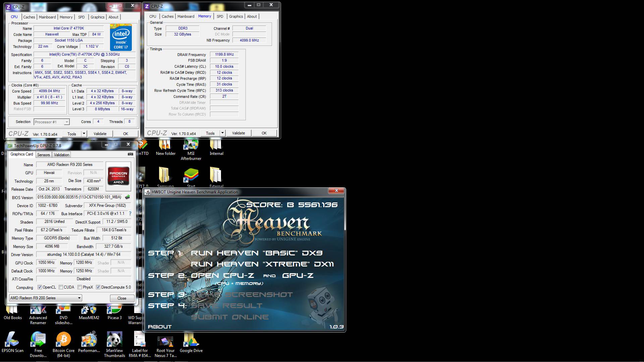
Task: Open Graphics tab in right CPU-Z window
Action: click(236, 16)
